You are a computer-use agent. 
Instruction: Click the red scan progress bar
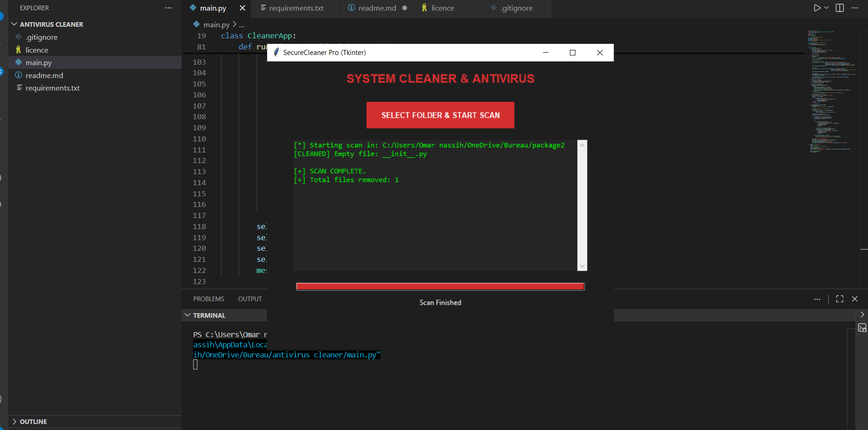click(x=440, y=286)
